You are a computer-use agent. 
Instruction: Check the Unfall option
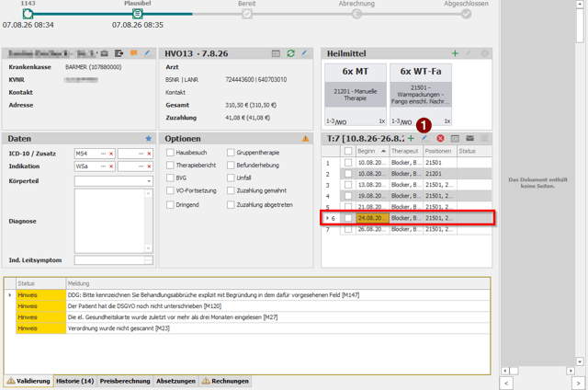(231, 178)
